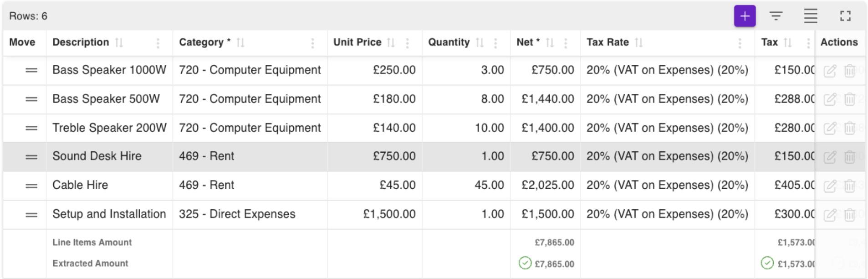Open Category column options menu
868x279 pixels.
click(x=312, y=43)
